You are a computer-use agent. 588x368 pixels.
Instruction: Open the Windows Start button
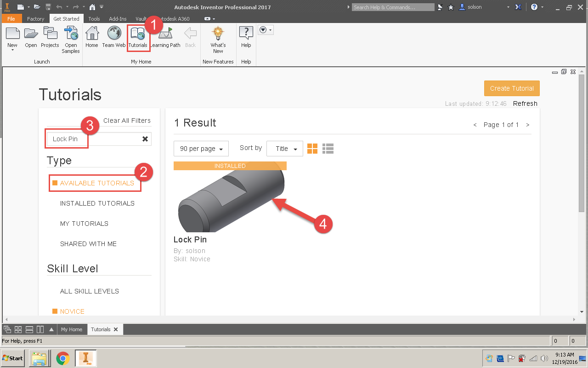point(12,358)
